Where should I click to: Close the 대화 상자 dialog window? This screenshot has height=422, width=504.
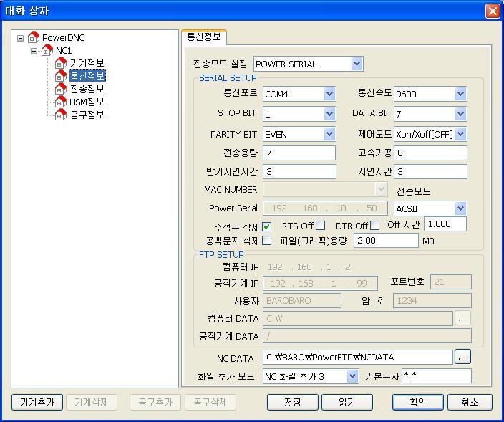click(x=493, y=11)
